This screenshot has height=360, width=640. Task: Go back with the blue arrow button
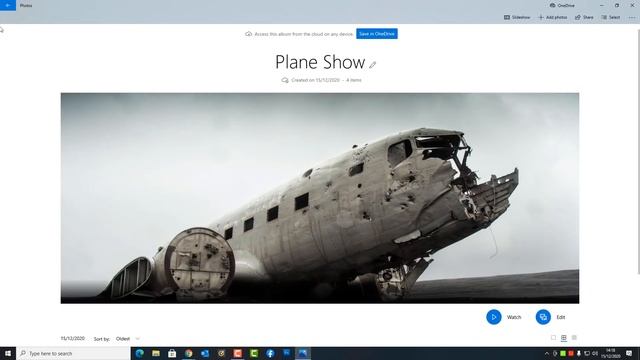(8, 5)
